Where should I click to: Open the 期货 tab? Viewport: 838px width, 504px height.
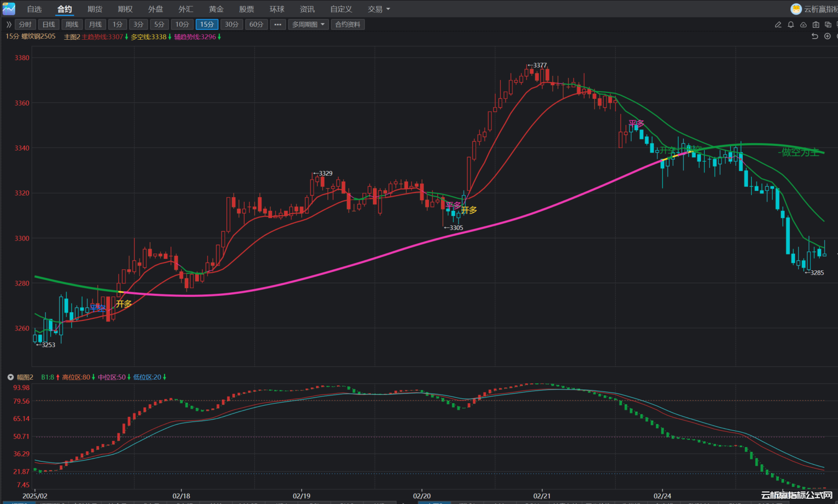[95, 9]
